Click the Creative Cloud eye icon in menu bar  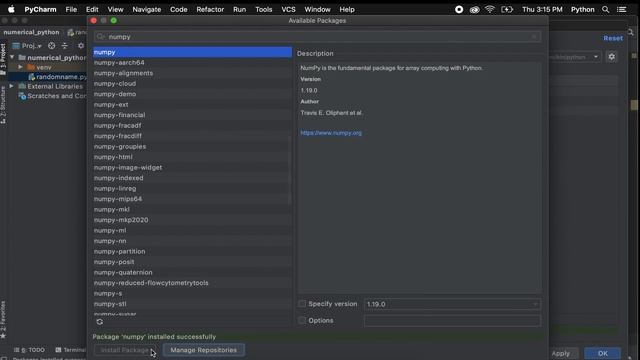tap(474, 9)
